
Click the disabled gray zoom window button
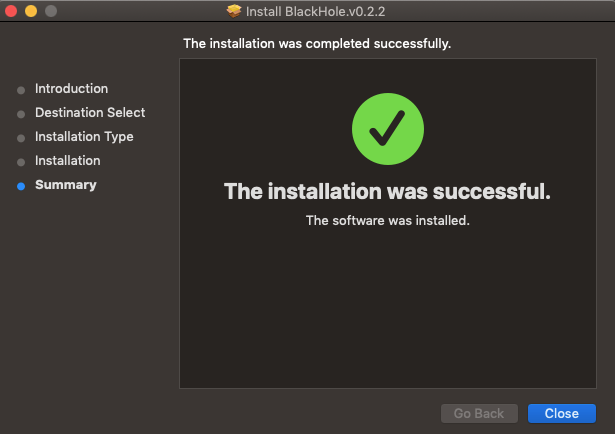[x=51, y=11]
